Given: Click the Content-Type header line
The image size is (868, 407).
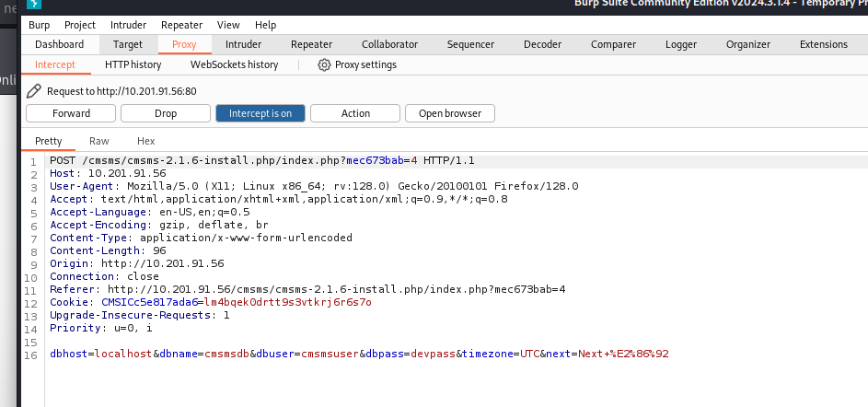Looking at the screenshot, I should 201,238.
